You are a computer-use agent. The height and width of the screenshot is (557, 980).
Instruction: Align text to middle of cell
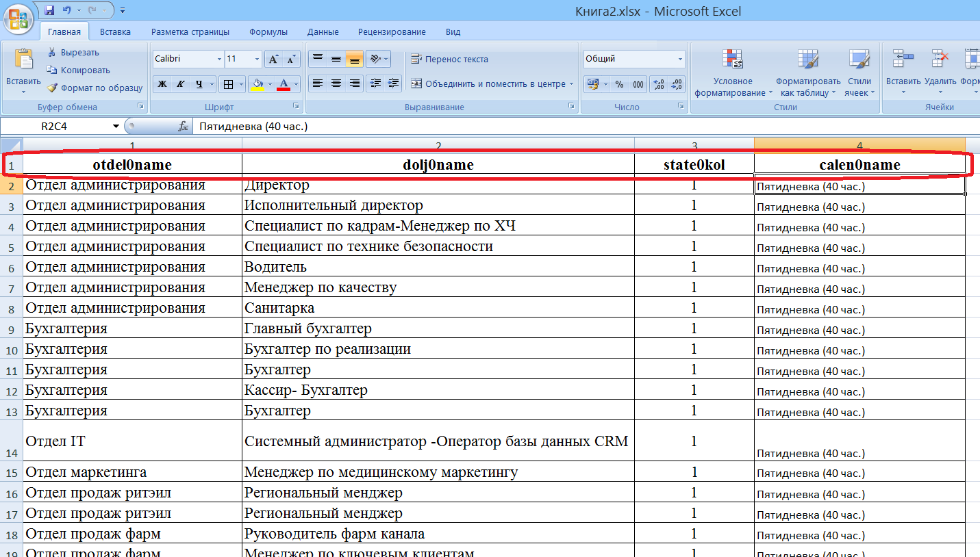coord(336,59)
